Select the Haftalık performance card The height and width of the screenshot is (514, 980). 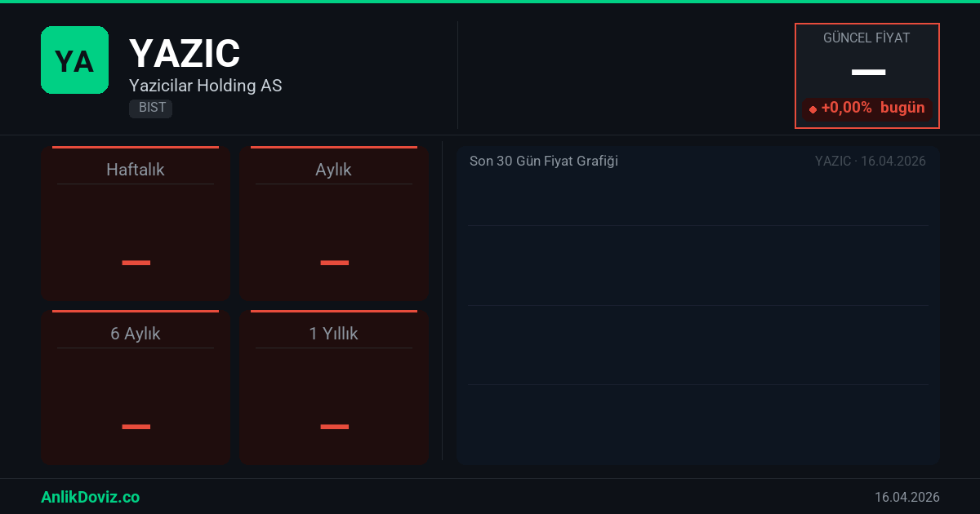(x=136, y=224)
